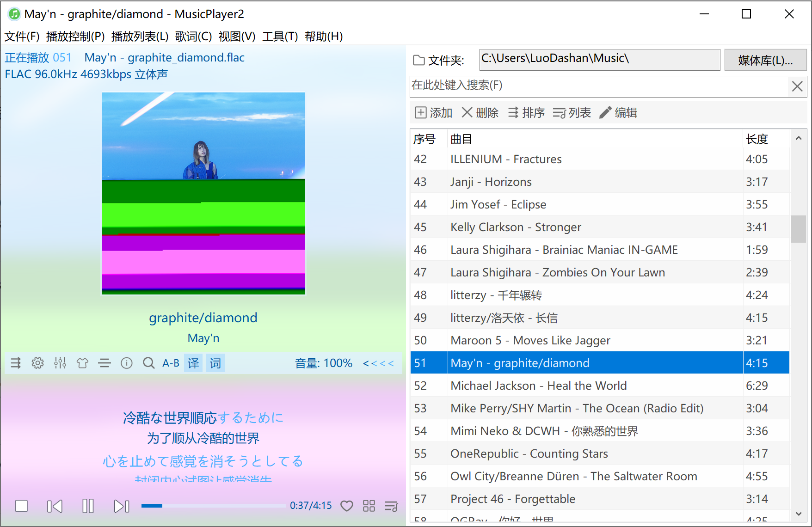This screenshot has width=812, height=527.
Task: Select highlighted track May'n - graphite/diamond
Action: [600, 363]
